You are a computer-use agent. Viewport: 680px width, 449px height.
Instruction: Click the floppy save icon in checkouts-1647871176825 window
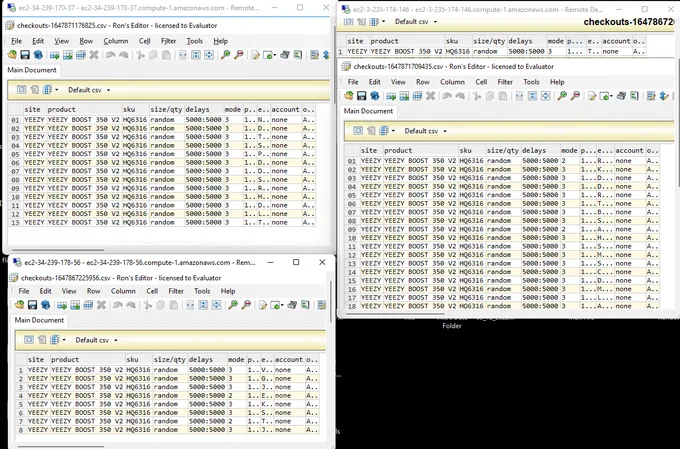[x=25, y=55]
